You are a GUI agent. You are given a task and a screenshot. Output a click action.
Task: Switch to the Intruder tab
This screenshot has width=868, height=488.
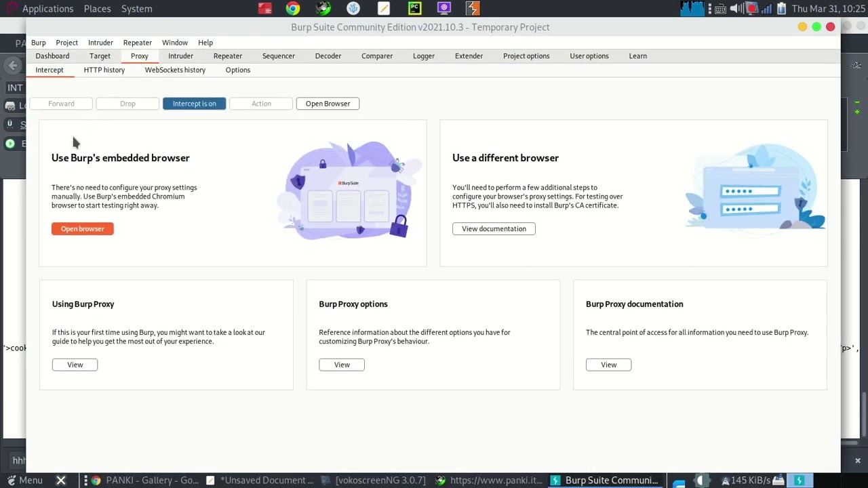pyautogui.click(x=180, y=56)
